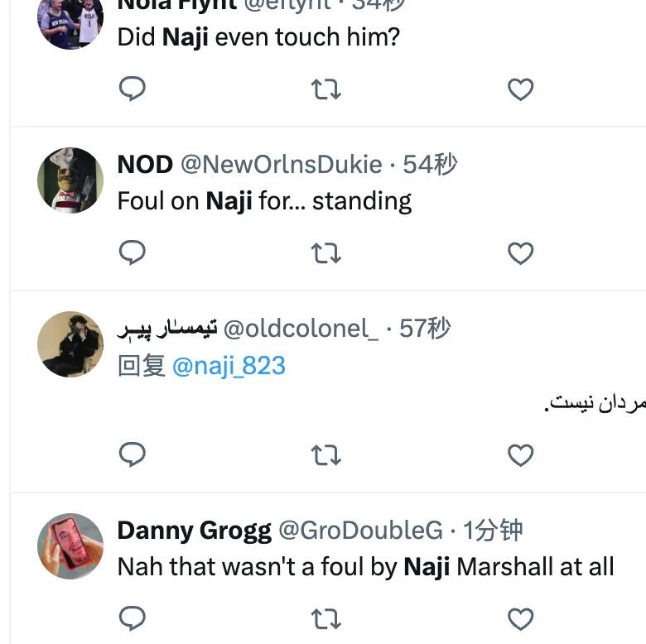Reply to NOD's "Foul on Naji" tweet
646x644 pixels.
click(133, 252)
